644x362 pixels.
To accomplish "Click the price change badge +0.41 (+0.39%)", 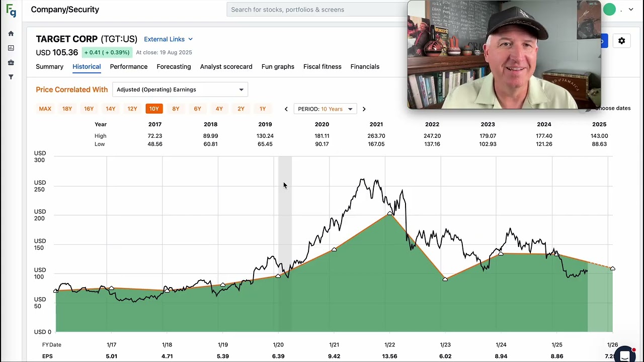I will pos(107,52).
